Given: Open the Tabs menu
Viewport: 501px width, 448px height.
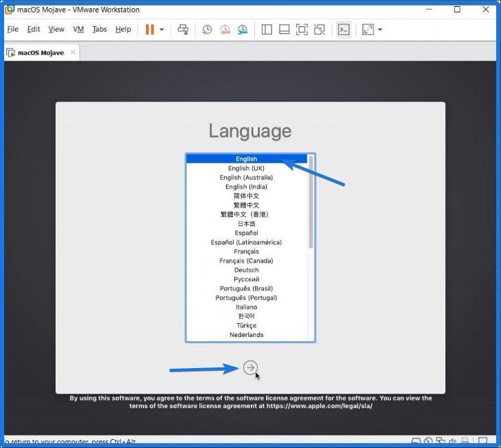Looking at the screenshot, I should pos(99,30).
